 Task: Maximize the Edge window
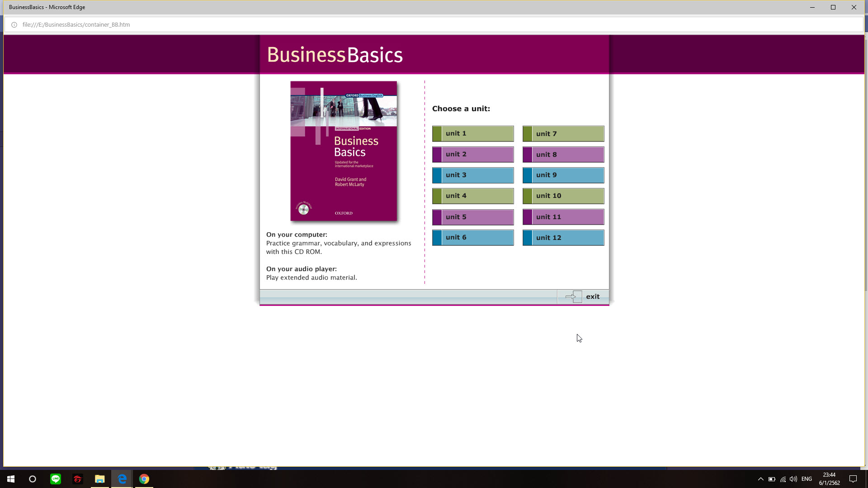point(833,7)
